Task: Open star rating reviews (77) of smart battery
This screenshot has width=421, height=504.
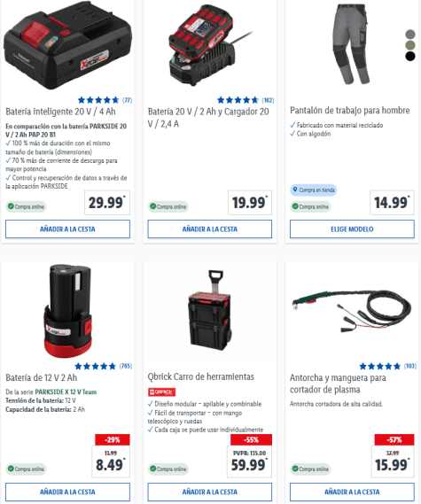Action: (x=105, y=100)
